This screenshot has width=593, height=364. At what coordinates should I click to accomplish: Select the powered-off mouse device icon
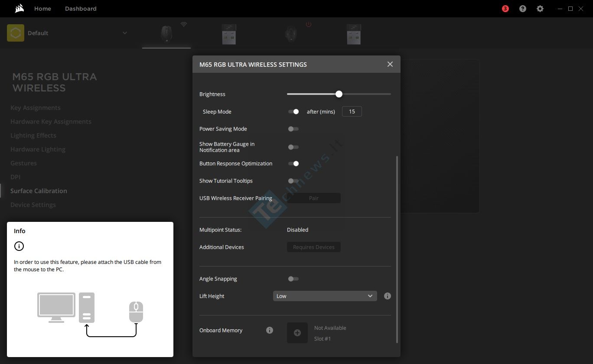pyautogui.click(x=291, y=34)
